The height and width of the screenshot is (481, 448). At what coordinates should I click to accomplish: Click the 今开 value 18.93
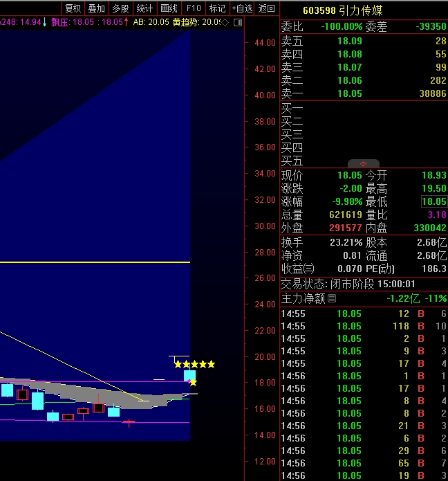[x=434, y=175]
